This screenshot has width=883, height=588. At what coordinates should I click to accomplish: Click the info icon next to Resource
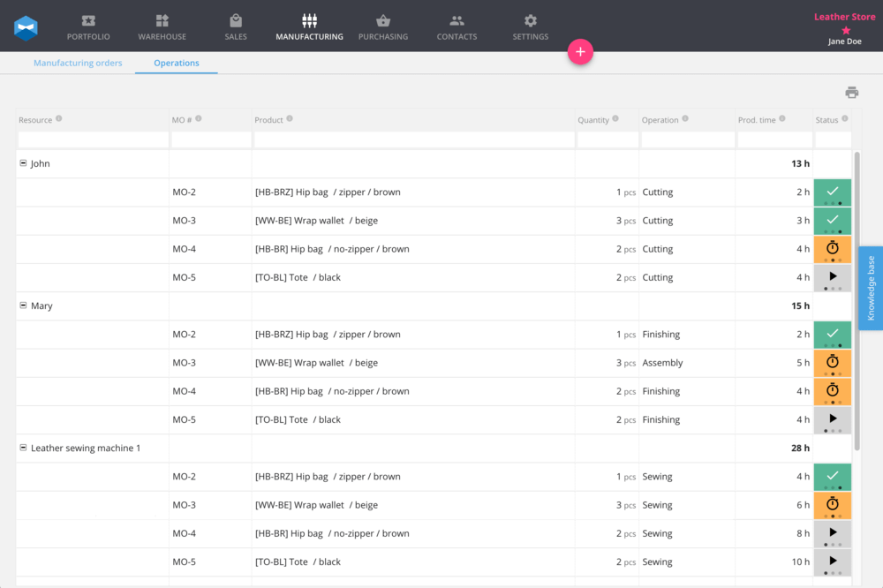point(59,119)
